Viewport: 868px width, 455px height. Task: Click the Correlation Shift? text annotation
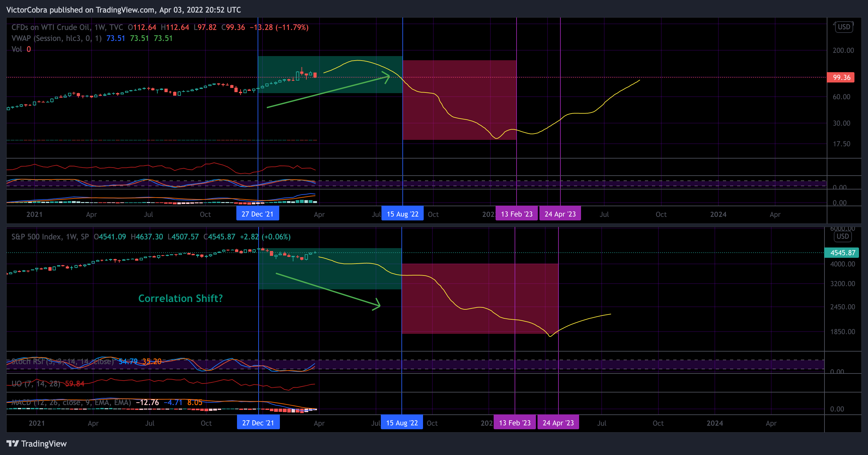[181, 298]
